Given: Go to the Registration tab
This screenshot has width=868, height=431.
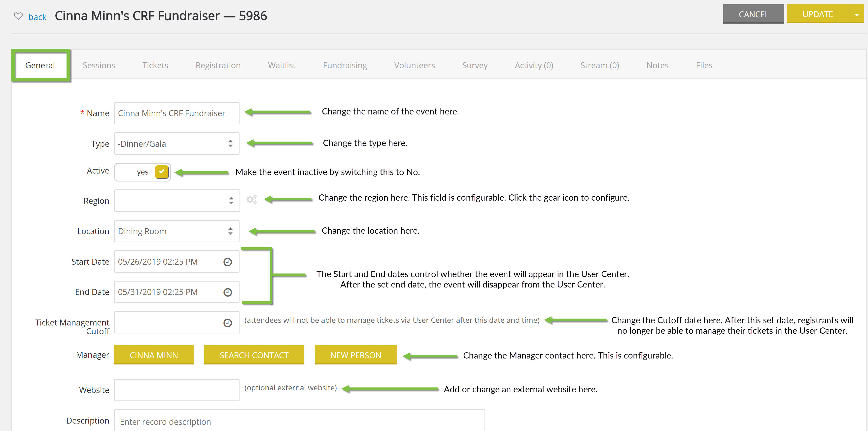Looking at the screenshot, I should pyautogui.click(x=218, y=65).
